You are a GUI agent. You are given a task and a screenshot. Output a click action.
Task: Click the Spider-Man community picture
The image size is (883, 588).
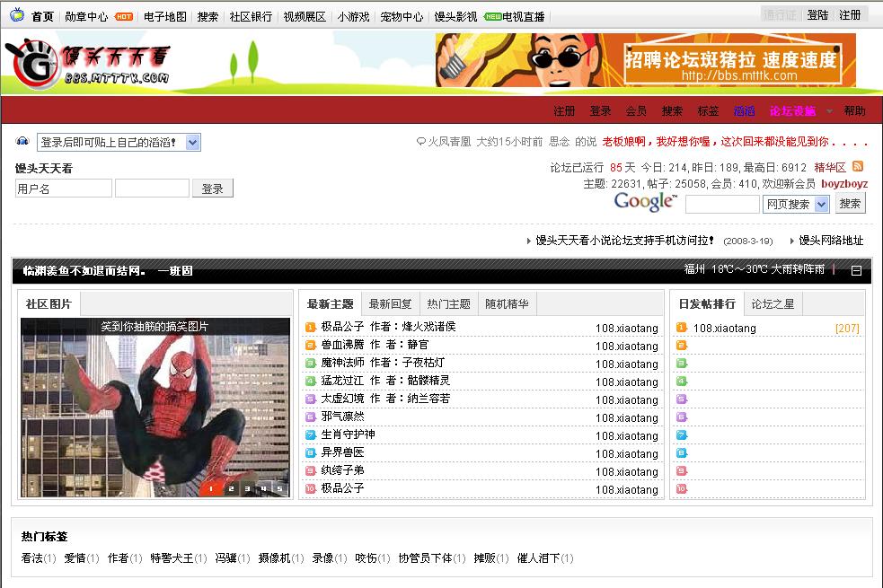[155, 408]
